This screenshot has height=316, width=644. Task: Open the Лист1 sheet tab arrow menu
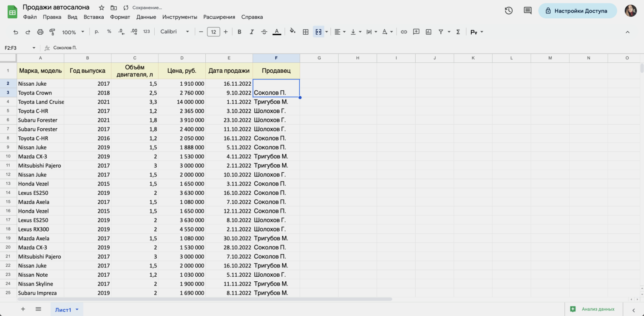click(77, 309)
